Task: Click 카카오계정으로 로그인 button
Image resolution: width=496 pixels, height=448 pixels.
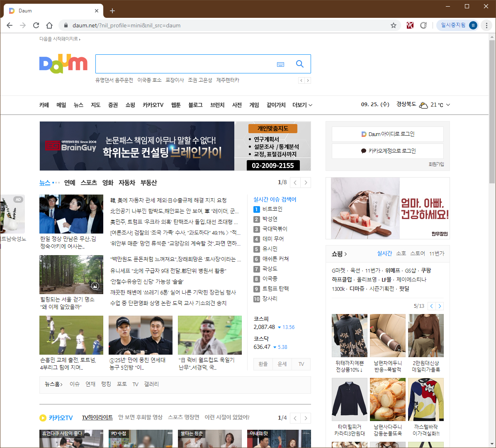Action: [387, 151]
